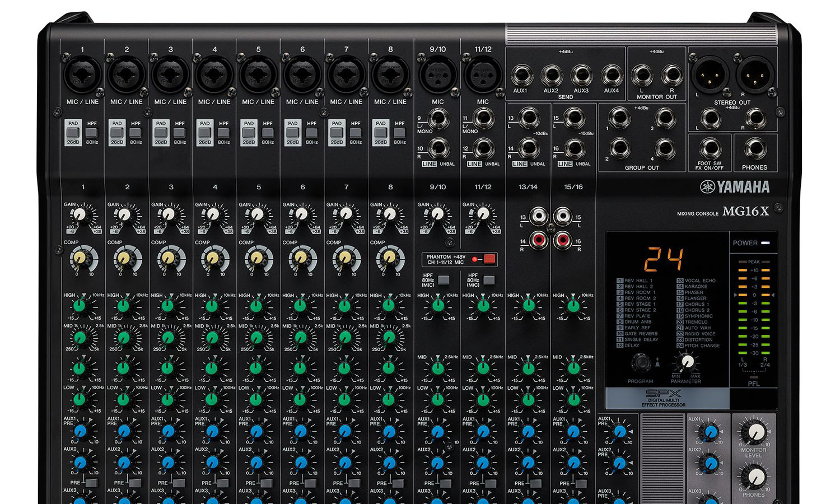
Task: Toggle the PHANTOM +48V switch
Action: coord(489,259)
